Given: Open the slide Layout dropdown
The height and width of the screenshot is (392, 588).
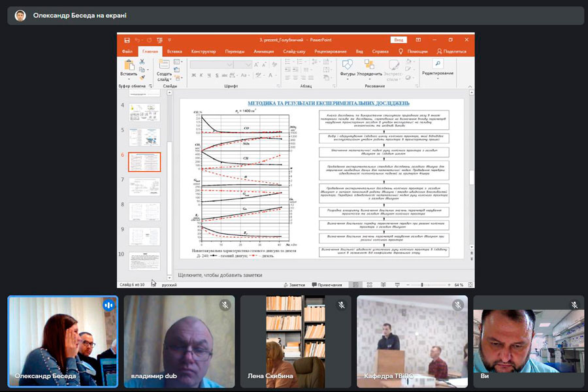Looking at the screenshot, I should click(x=178, y=61).
